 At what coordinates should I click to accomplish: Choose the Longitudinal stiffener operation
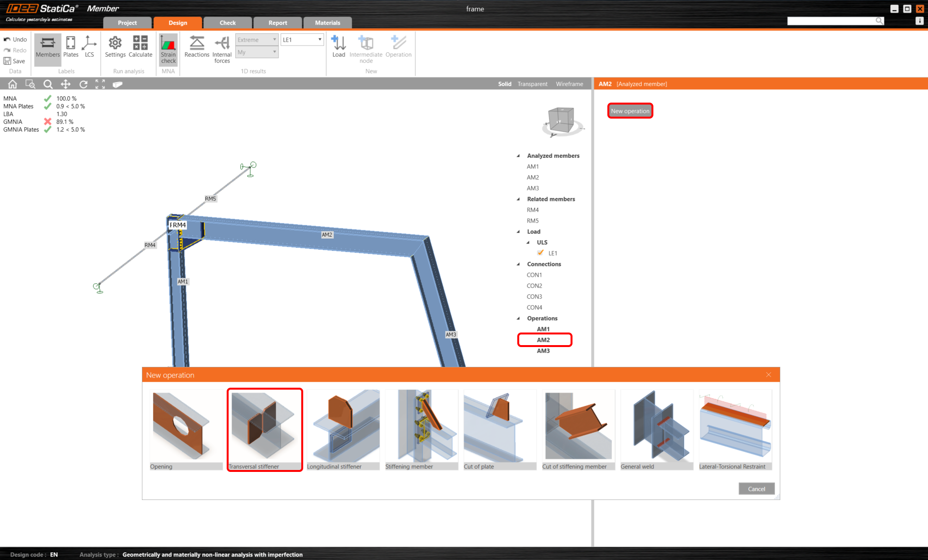343,430
